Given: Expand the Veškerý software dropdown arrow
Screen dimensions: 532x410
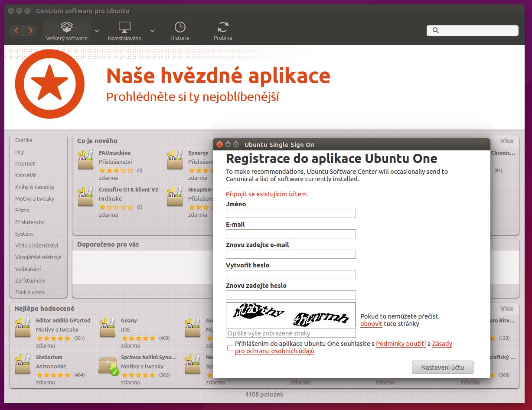Looking at the screenshot, I should click(x=97, y=31).
